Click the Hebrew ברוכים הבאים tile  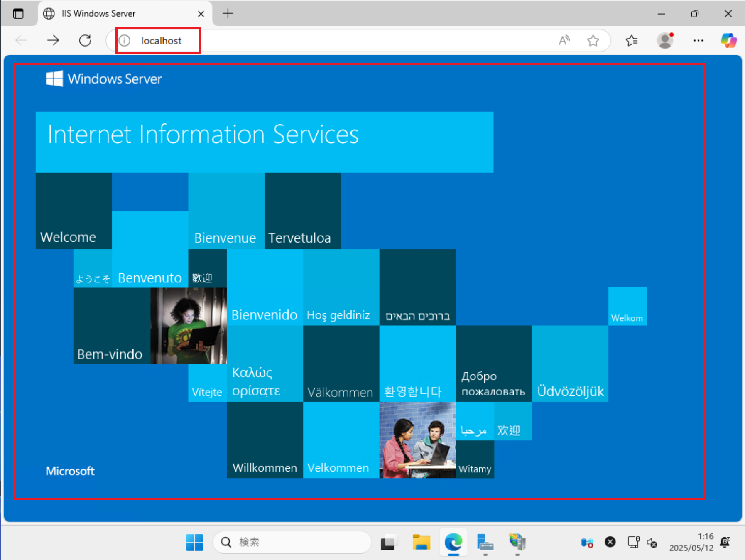418,287
